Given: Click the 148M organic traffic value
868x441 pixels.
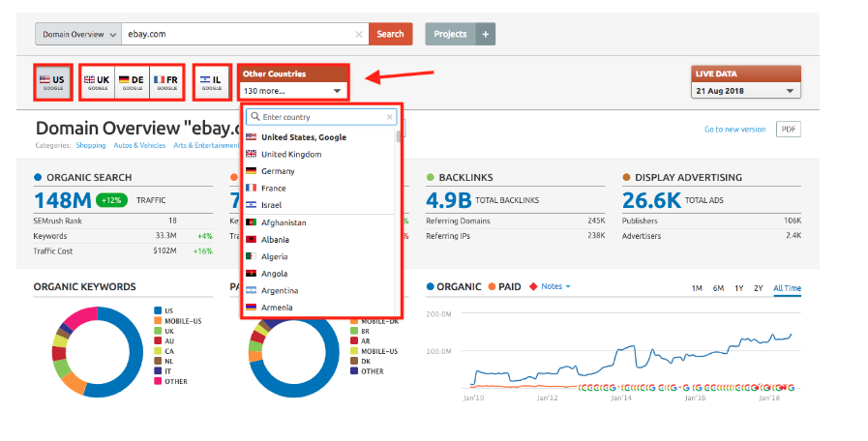Looking at the screenshot, I should tap(63, 200).
